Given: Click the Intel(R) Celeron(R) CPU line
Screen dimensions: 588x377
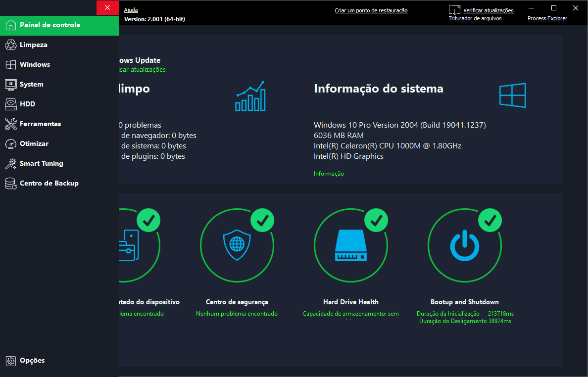Looking at the screenshot, I should click(388, 146).
